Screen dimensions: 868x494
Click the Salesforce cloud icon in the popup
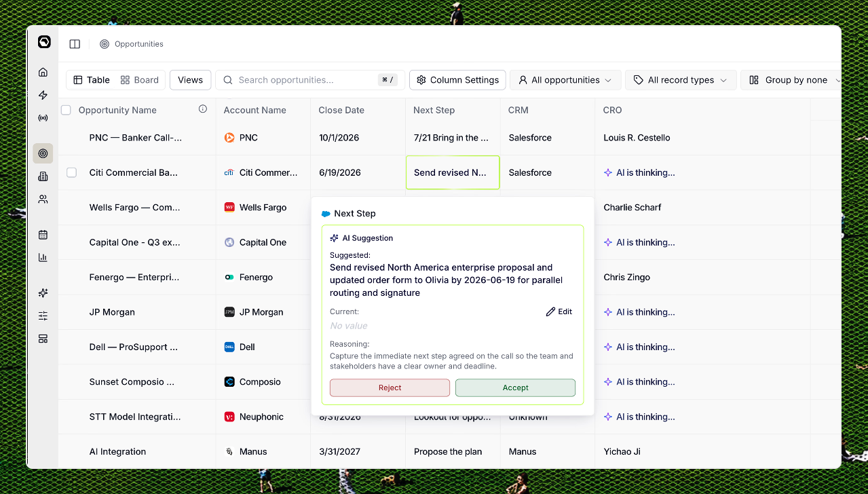[x=326, y=214]
